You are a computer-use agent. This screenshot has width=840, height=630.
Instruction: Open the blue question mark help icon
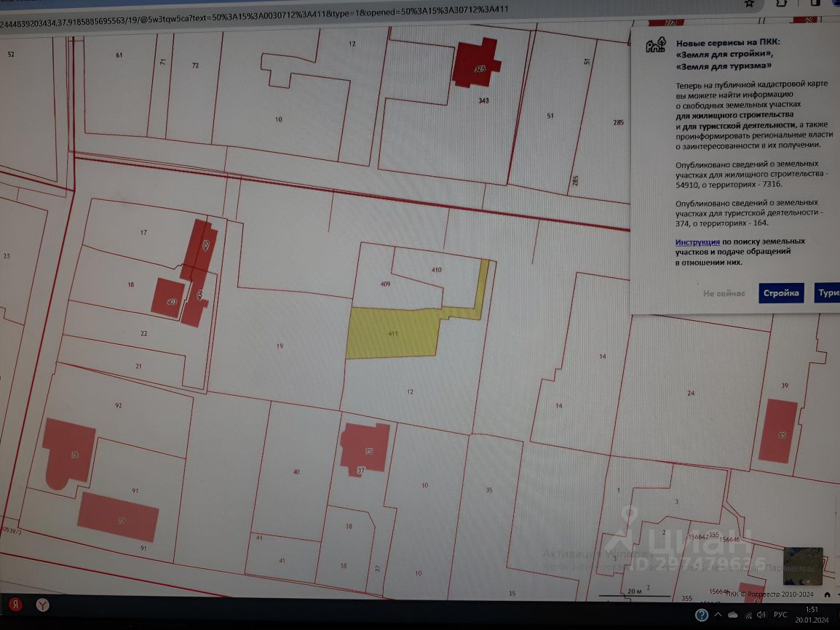pos(701,615)
